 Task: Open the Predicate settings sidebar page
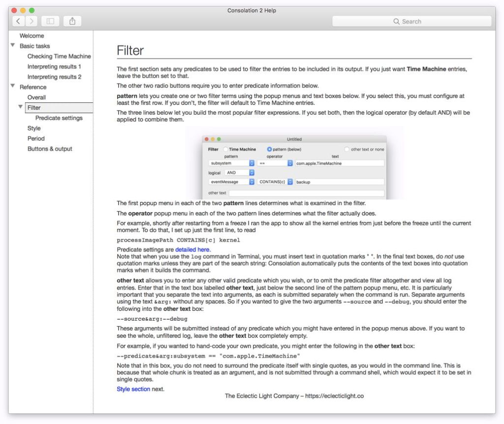tap(59, 118)
